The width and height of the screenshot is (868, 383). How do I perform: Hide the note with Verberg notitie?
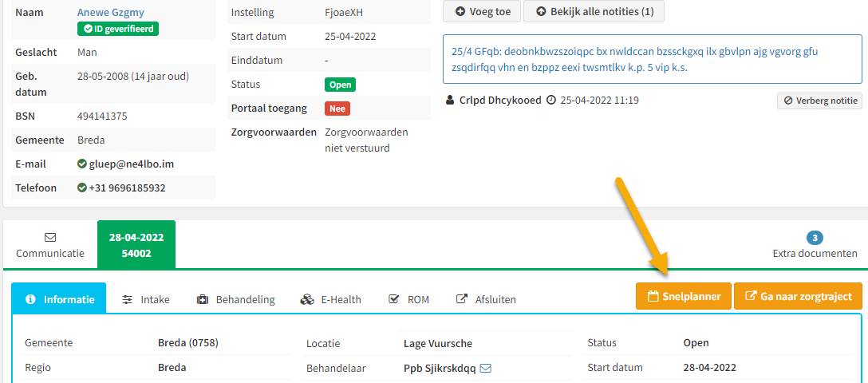(820, 101)
